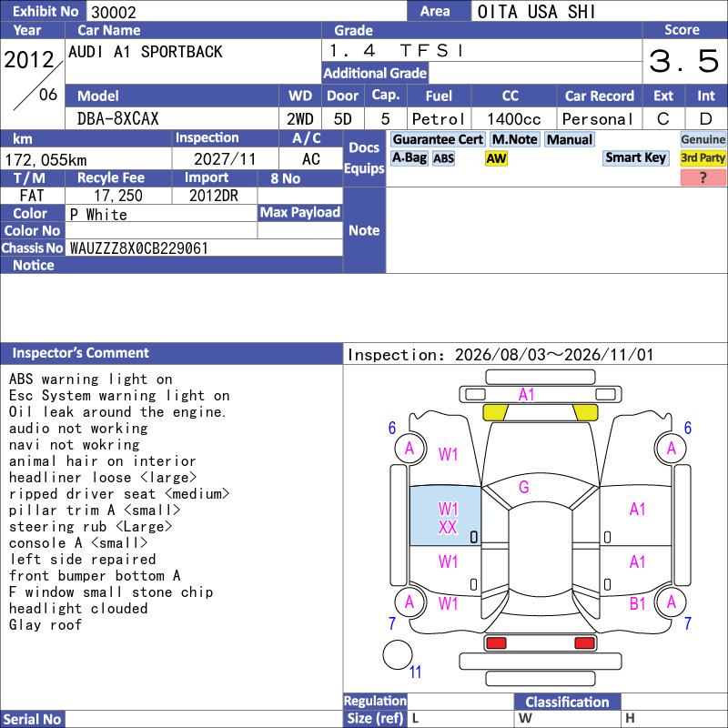Click the red question mark badge
The height and width of the screenshot is (728, 728).
tap(703, 177)
